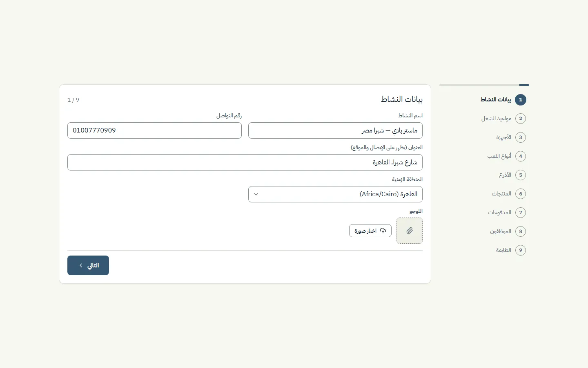Click the 1 / 9 page counter
Screen dimensions: 588x368
[73, 100]
